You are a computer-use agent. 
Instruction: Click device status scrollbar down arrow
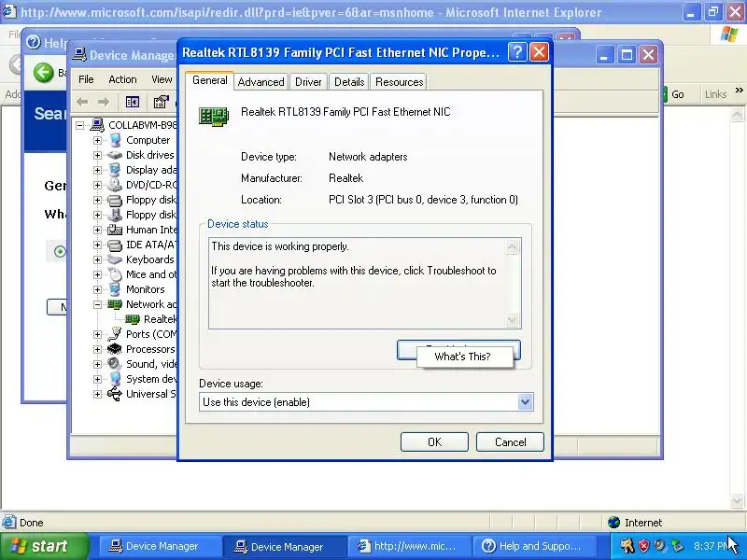[x=512, y=319]
